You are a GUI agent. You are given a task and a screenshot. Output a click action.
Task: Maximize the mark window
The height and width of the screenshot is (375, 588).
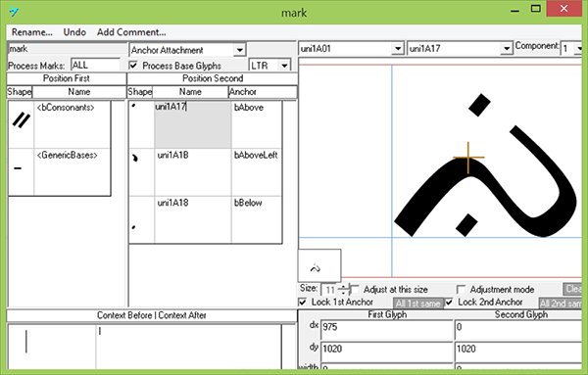(x=536, y=9)
